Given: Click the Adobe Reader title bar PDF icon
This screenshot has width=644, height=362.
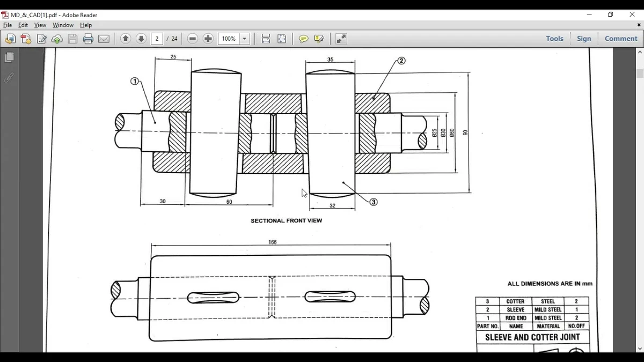Looking at the screenshot, I should pyautogui.click(x=5, y=15).
